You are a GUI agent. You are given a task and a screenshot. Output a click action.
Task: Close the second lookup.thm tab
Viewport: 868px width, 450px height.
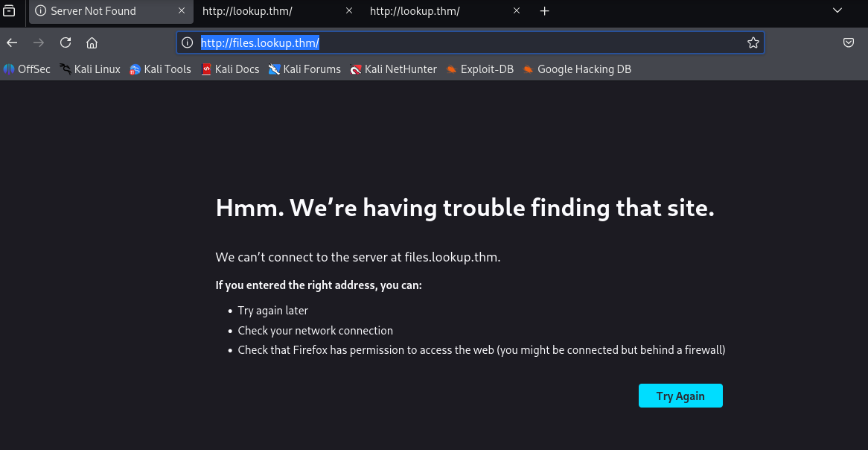(x=348, y=11)
